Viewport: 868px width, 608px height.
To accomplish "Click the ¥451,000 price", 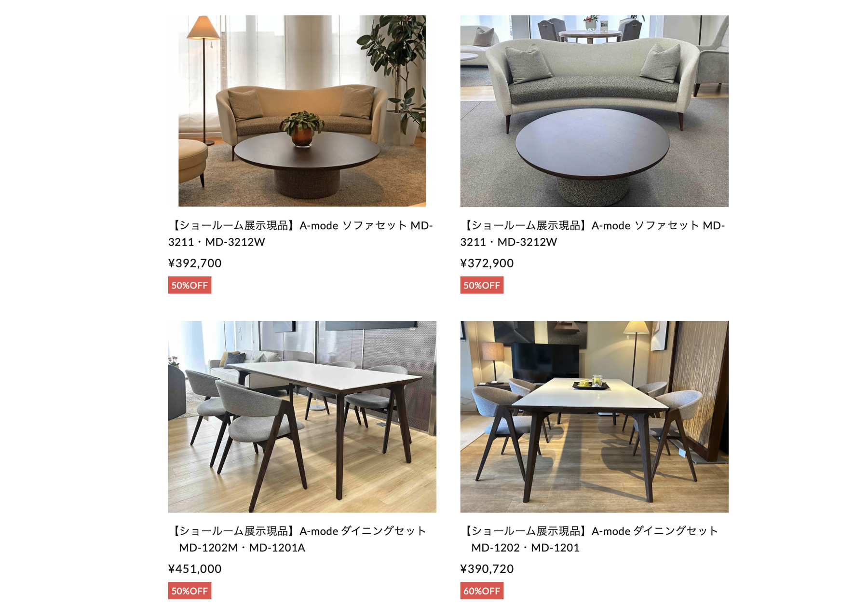I will [x=195, y=568].
